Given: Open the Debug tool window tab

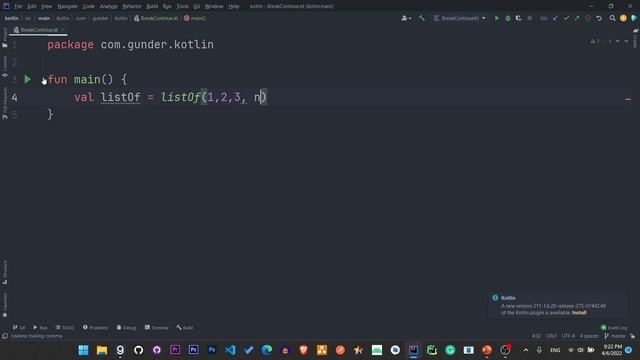Looking at the screenshot, I should coord(127,327).
